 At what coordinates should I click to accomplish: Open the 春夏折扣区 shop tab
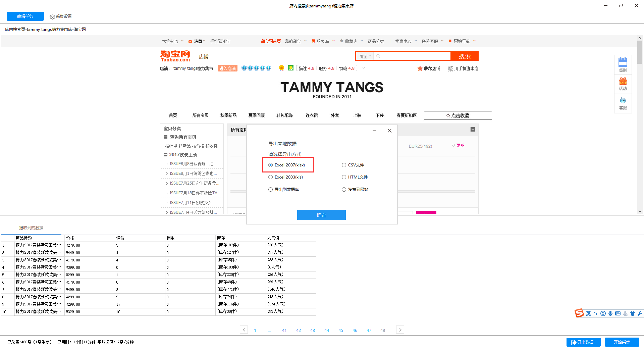tap(407, 115)
